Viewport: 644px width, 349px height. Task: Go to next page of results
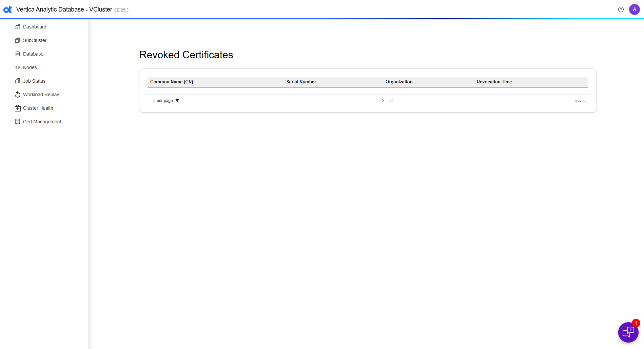point(383,101)
